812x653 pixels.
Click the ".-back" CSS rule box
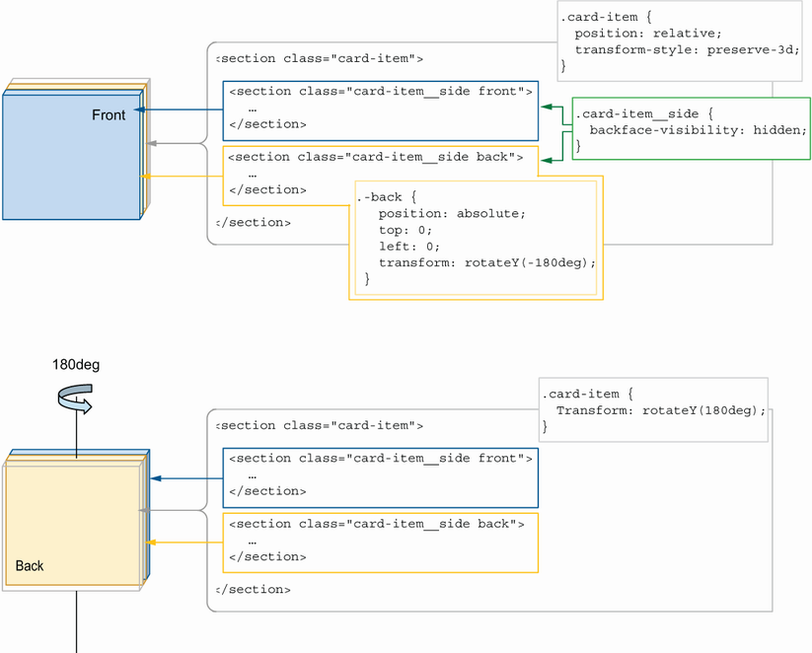pyautogui.click(x=477, y=239)
